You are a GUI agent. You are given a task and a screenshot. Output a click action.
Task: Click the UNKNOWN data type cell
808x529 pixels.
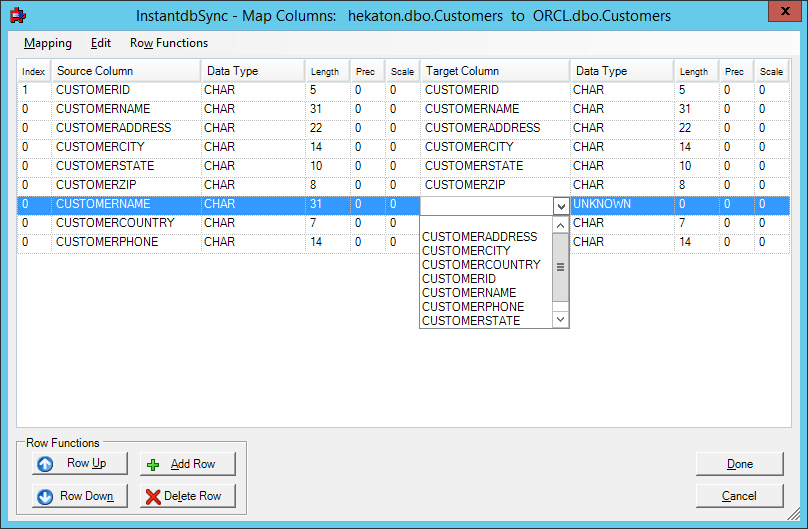pyautogui.click(x=622, y=204)
